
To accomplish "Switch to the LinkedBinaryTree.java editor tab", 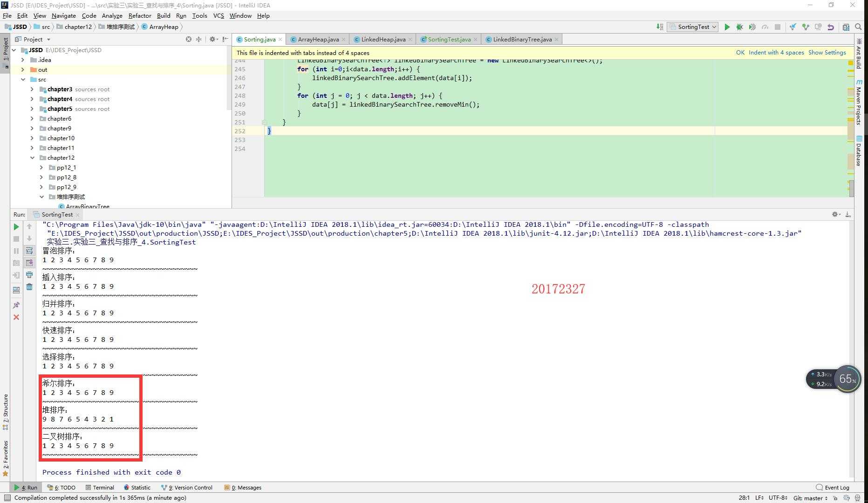I will pos(522,39).
